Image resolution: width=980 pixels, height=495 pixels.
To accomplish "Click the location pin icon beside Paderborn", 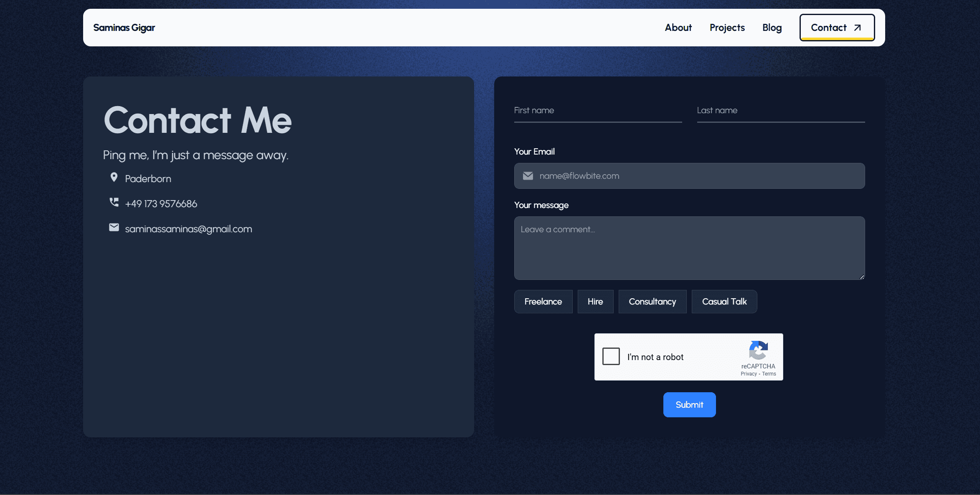I will [x=114, y=177].
